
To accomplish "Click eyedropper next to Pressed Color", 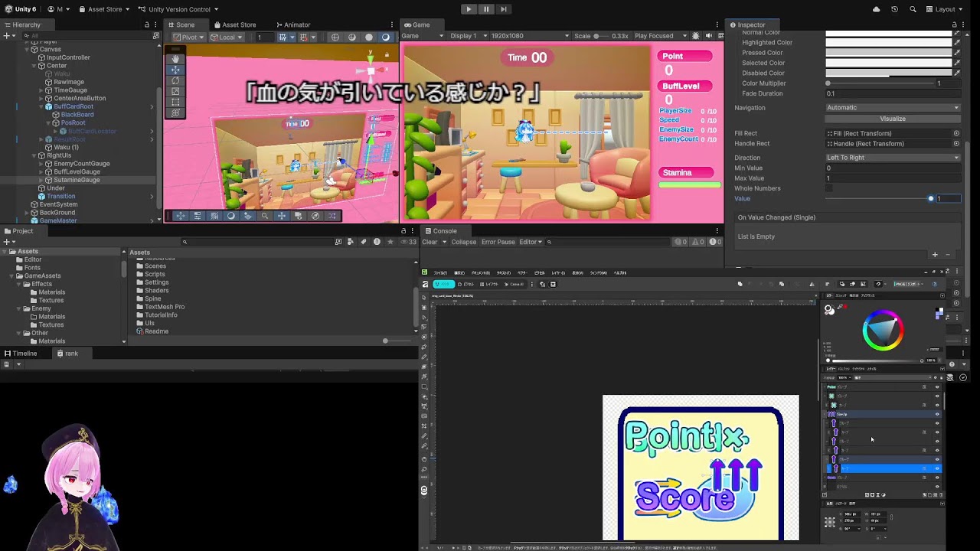I will 957,53.
